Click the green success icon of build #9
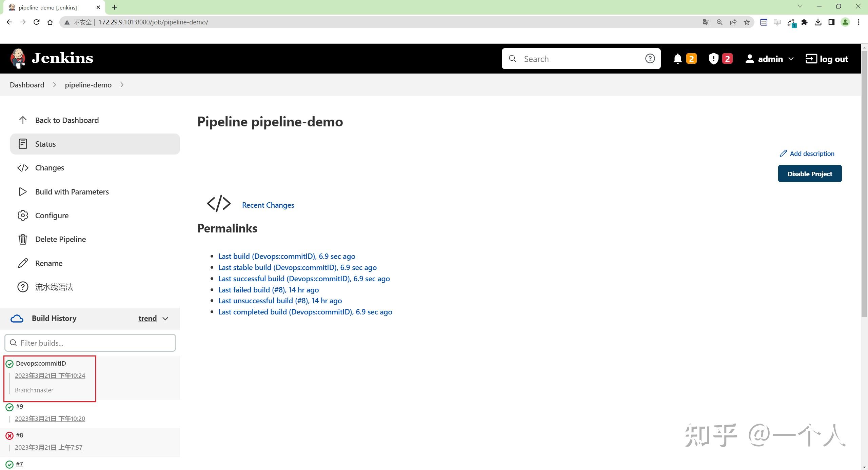This screenshot has height=470, width=868. tap(9, 407)
